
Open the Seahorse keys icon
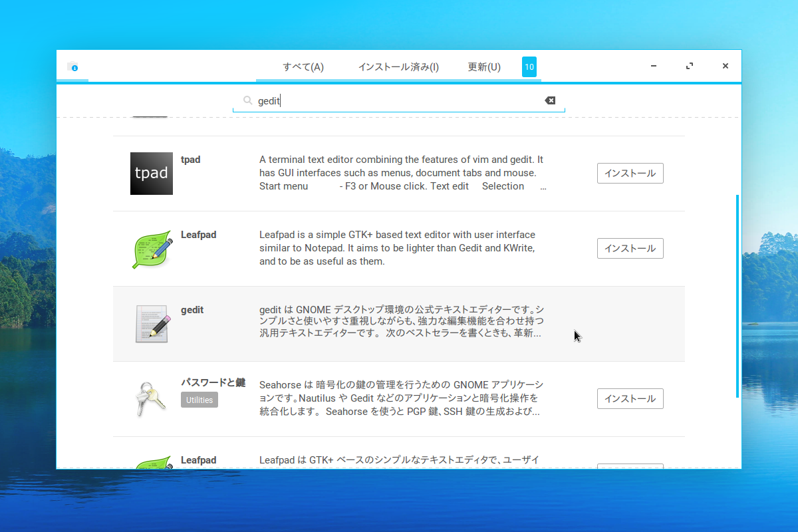tap(151, 399)
